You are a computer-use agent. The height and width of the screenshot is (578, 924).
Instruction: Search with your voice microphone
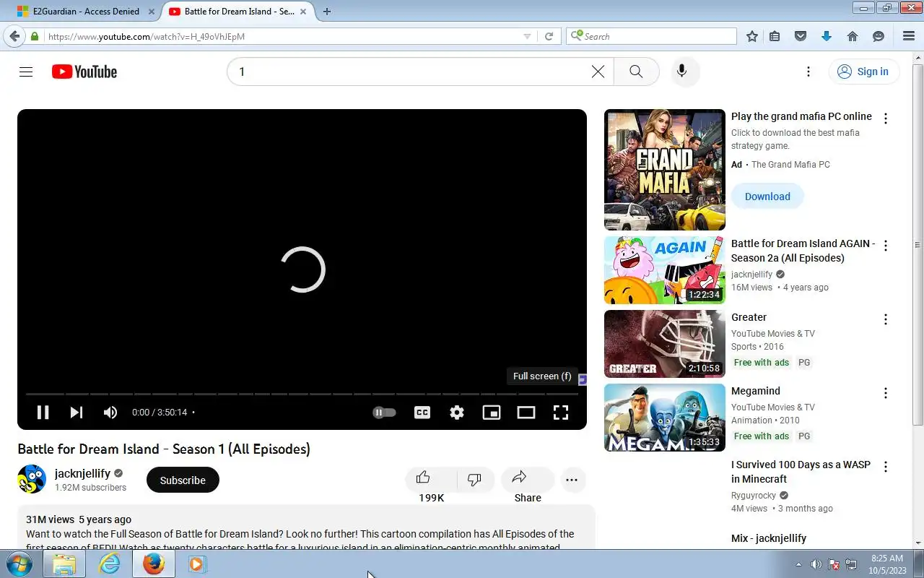pos(681,72)
